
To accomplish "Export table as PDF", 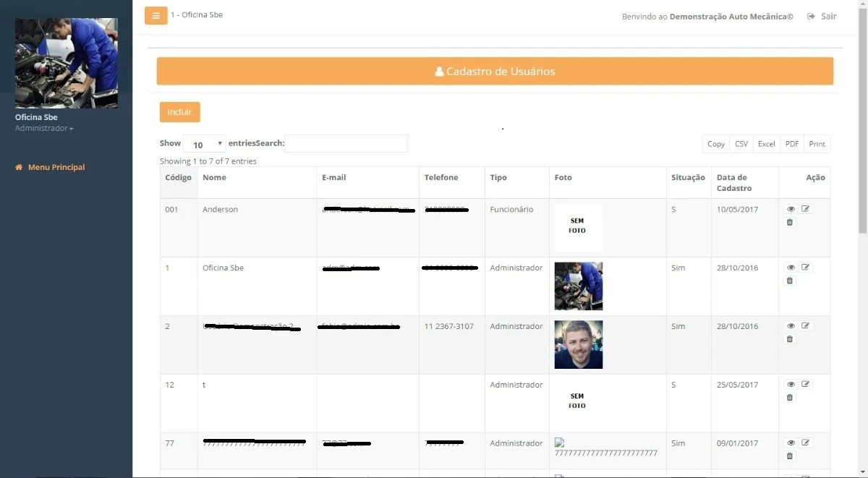I will tap(792, 144).
